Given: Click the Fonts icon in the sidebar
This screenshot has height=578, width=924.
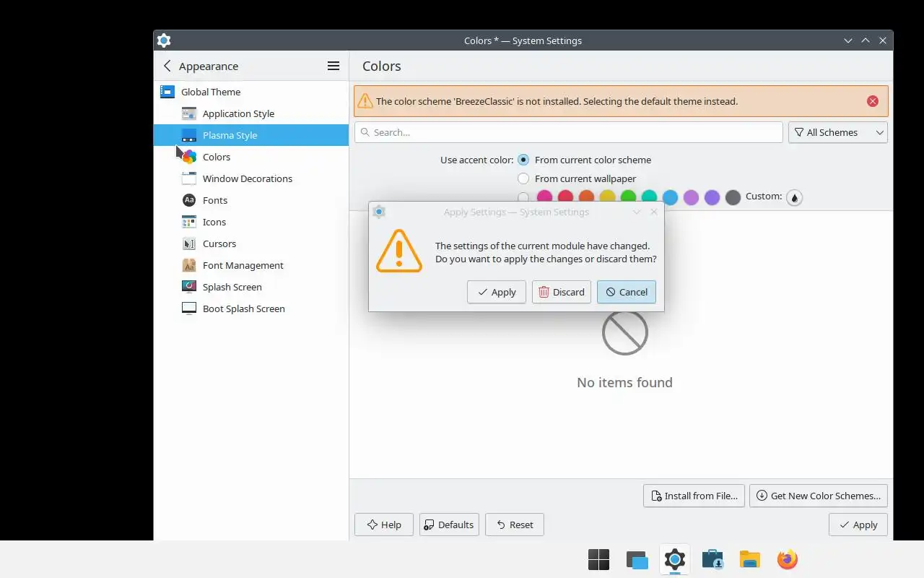Looking at the screenshot, I should 189,200.
